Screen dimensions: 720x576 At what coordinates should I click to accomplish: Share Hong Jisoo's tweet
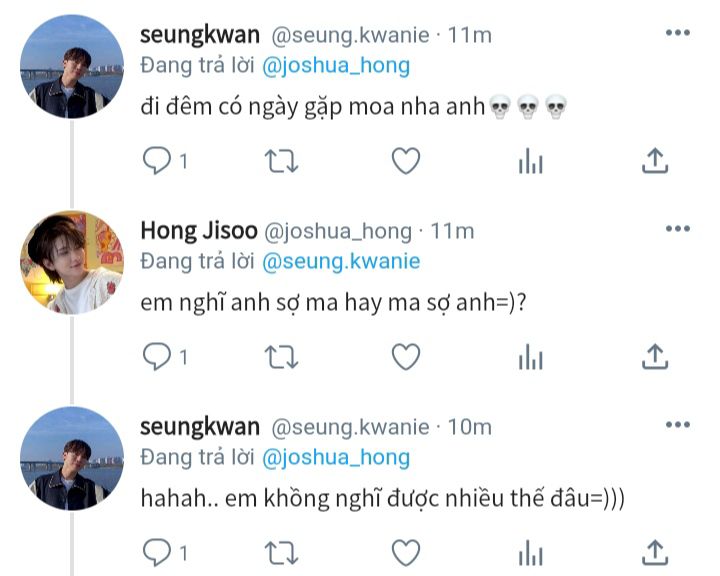click(655, 357)
